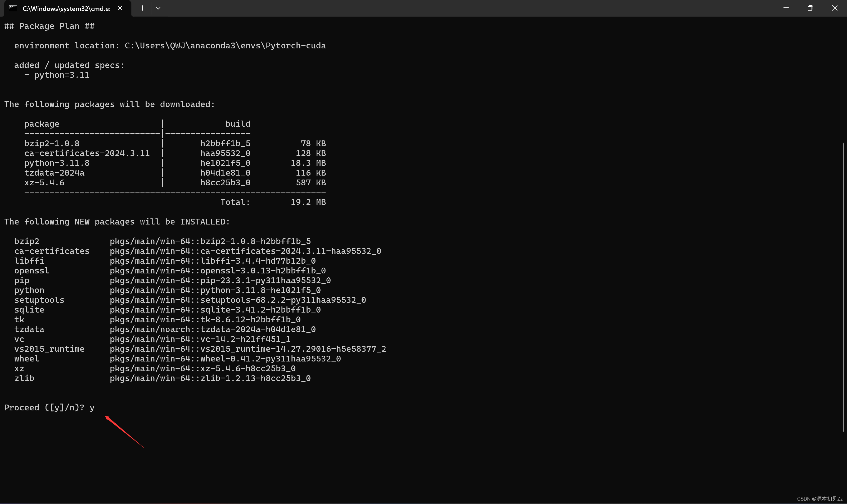Click the CSDN watermark in bottom corner
Viewport: 847px width, 504px height.
coord(819,498)
